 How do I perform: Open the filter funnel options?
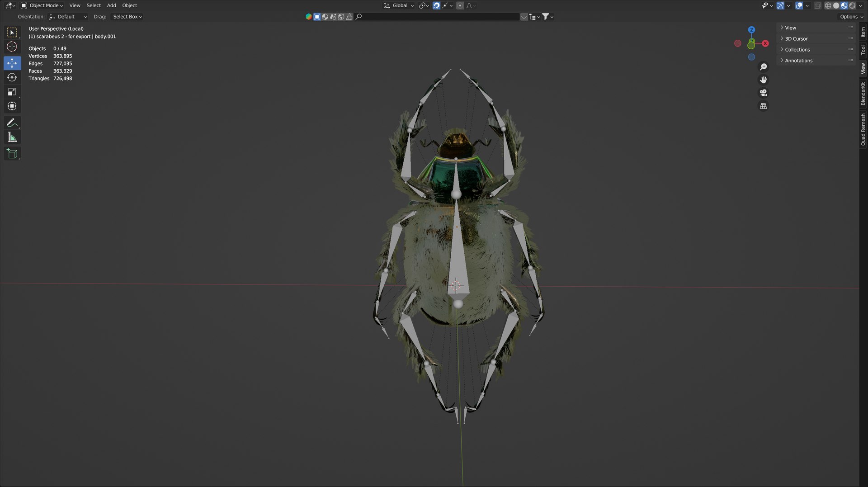[548, 17]
